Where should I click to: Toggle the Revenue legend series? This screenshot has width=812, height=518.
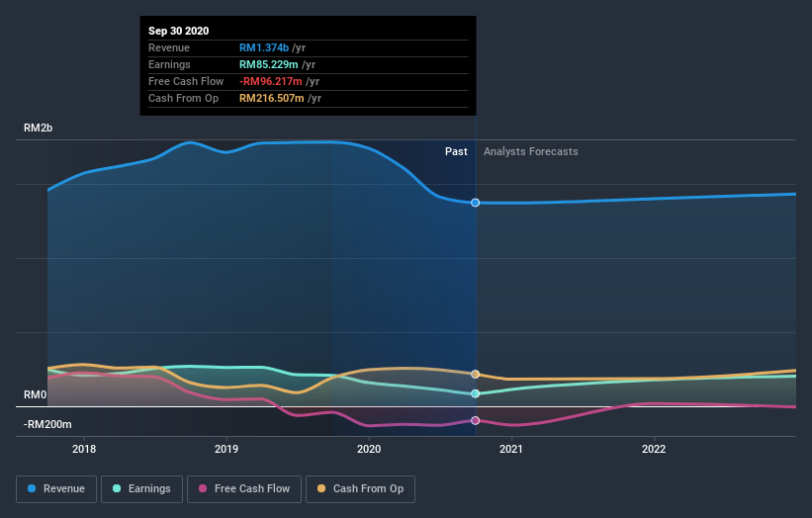coord(56,489)
